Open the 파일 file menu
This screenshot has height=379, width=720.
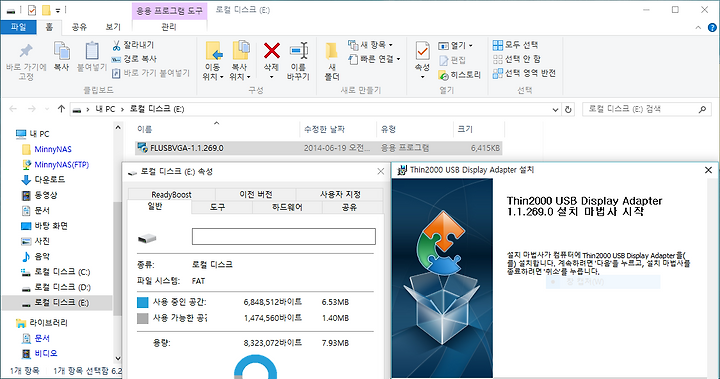pos(18,27)
